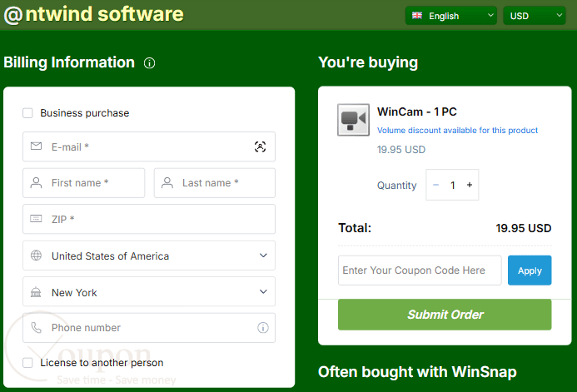Click the Billing Information info icon
The width and height of the screenshot is (577, 392).
pos(149,63)
